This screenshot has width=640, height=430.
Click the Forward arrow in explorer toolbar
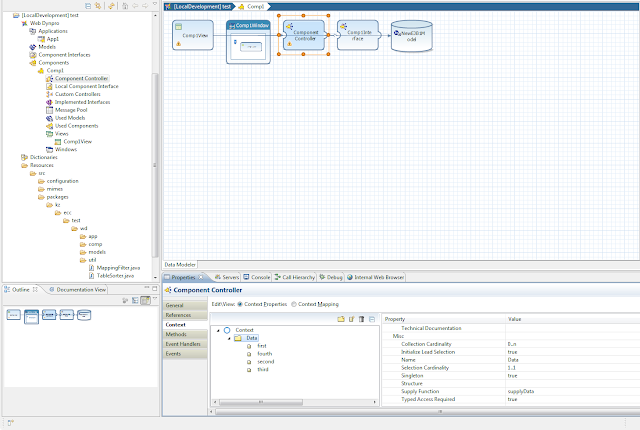145,6
